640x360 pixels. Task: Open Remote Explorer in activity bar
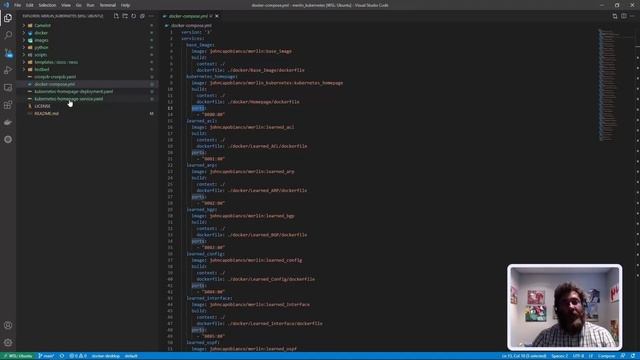point(8,87)
